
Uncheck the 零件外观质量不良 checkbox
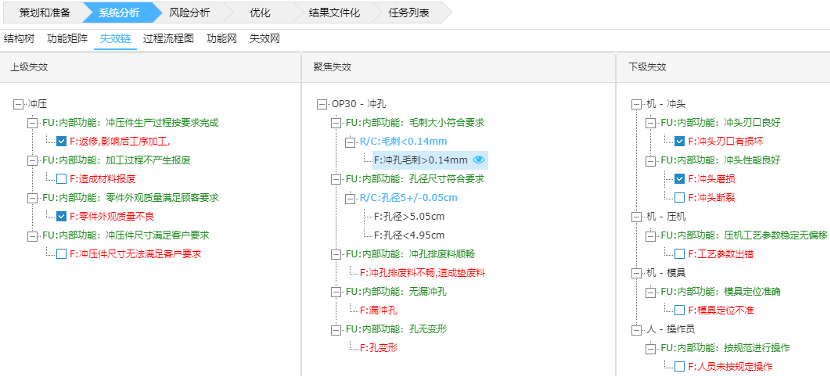pyautogui.click(x=61, y=217)
